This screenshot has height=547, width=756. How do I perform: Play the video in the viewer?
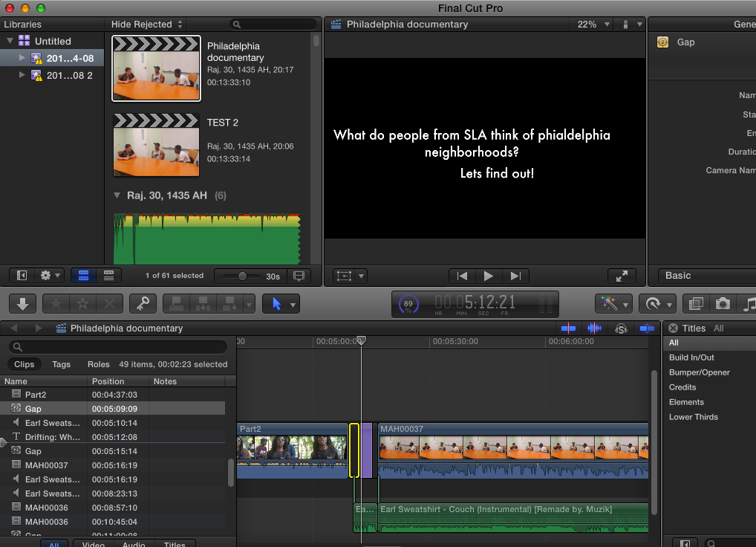(488, 276)
